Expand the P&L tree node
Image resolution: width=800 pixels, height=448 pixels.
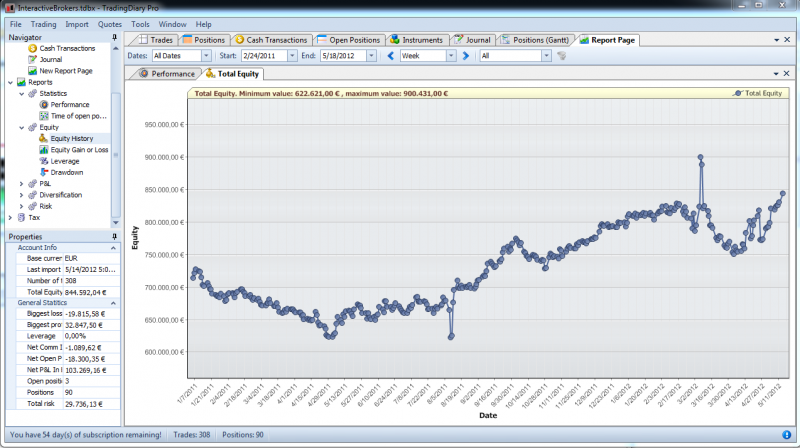point(21,184)
